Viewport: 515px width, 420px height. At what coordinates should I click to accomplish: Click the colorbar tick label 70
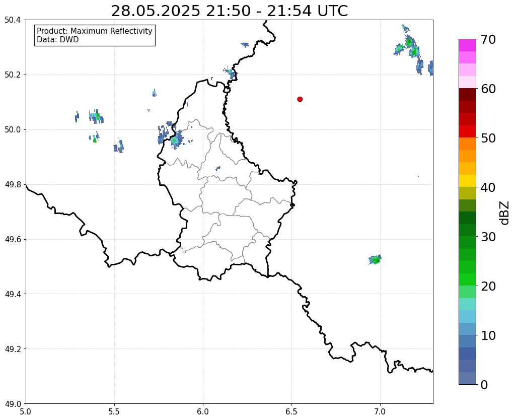pyautogui.click(x=488, y=39)
